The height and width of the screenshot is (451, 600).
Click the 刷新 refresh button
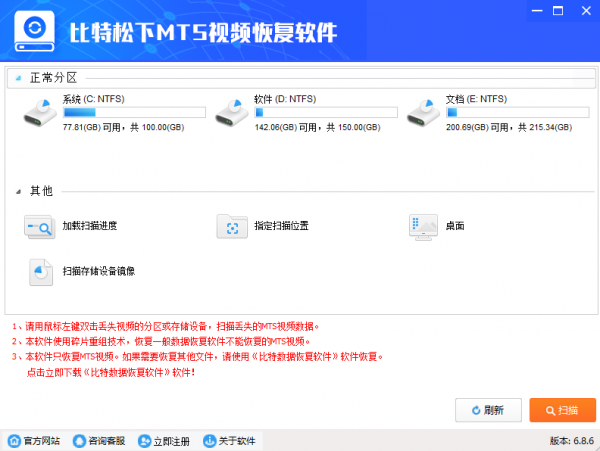coord(488,410)
